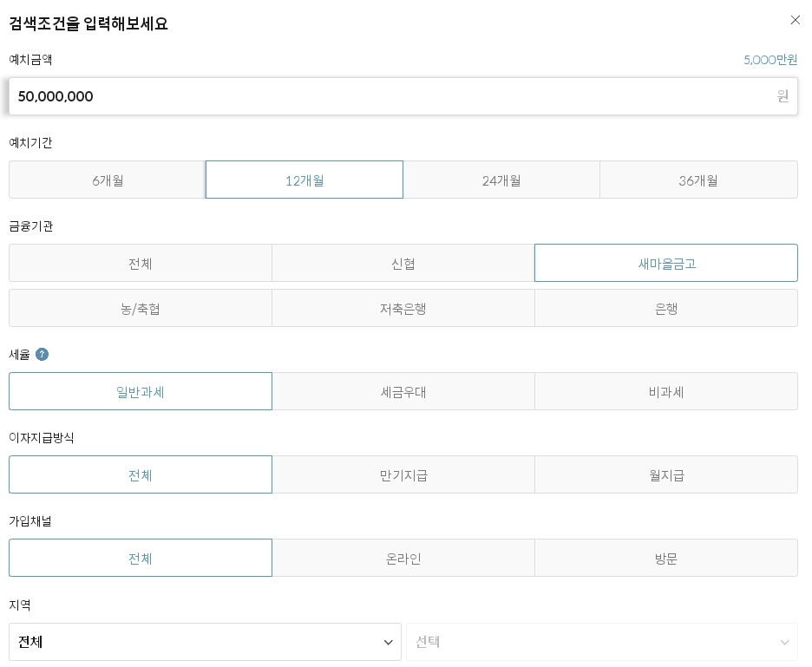812x667 pixels.
Task: Open the 선택 sub-region dropdown
Action: point(602,642)
